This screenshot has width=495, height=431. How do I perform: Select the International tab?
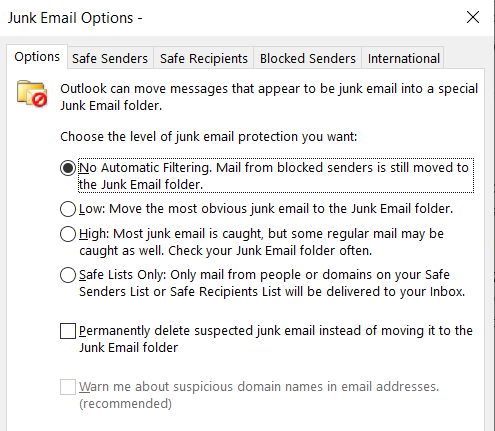coord(403,58)
